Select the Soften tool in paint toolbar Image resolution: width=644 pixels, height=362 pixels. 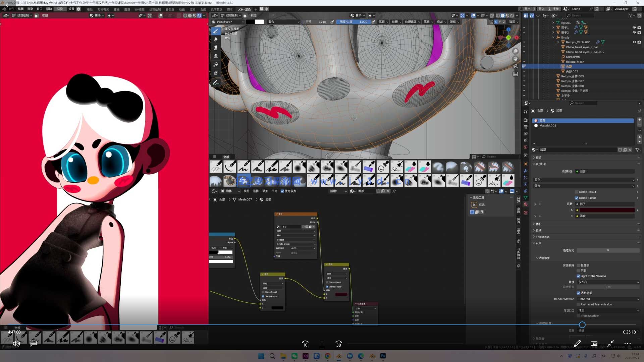click(216, 39)
